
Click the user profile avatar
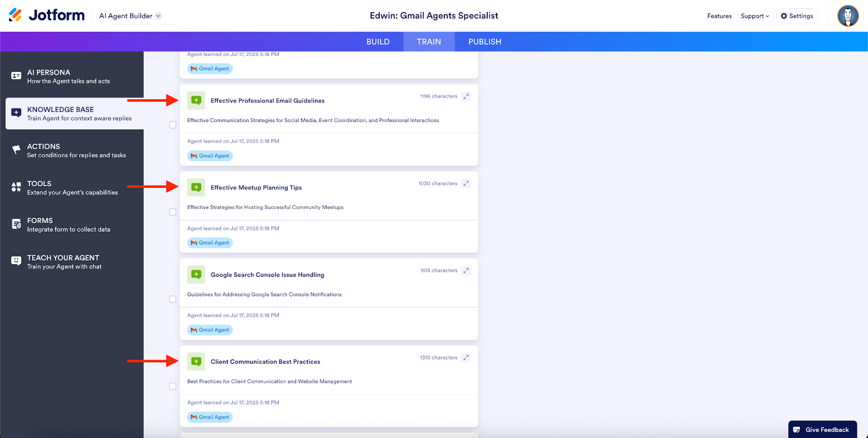point(847,16)
